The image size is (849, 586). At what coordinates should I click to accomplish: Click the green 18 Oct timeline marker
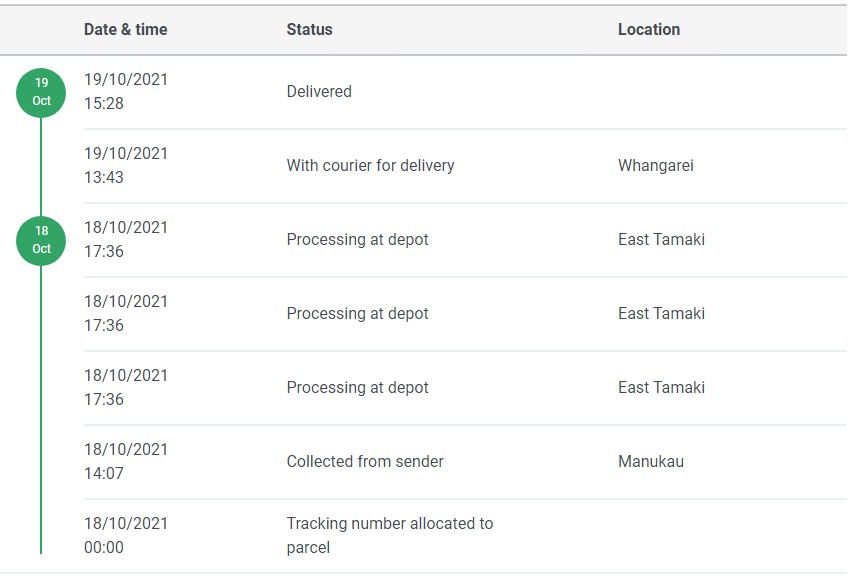(x=41, y=240)
